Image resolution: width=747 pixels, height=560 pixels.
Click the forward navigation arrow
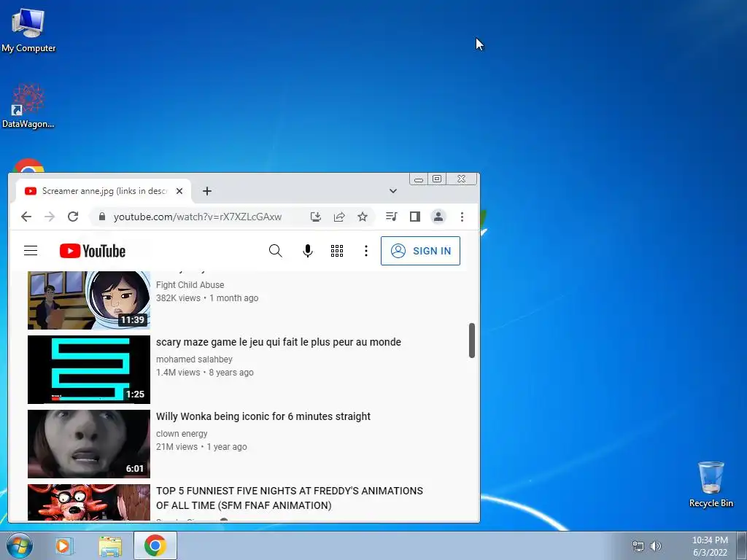pos(50,217)
